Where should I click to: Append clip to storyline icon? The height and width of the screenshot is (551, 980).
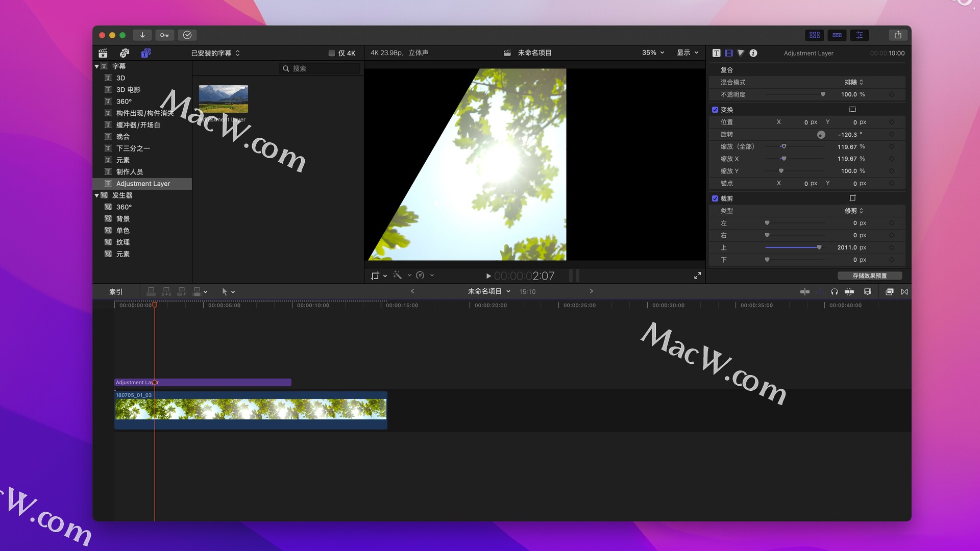pos(181,291)
